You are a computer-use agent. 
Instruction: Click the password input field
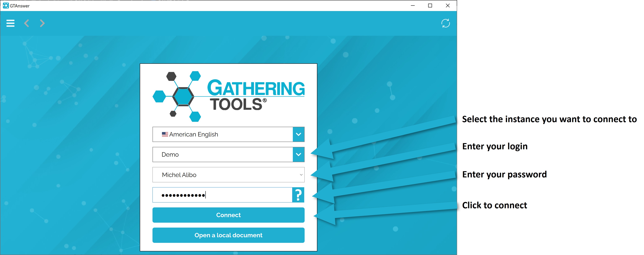point(222,195)
